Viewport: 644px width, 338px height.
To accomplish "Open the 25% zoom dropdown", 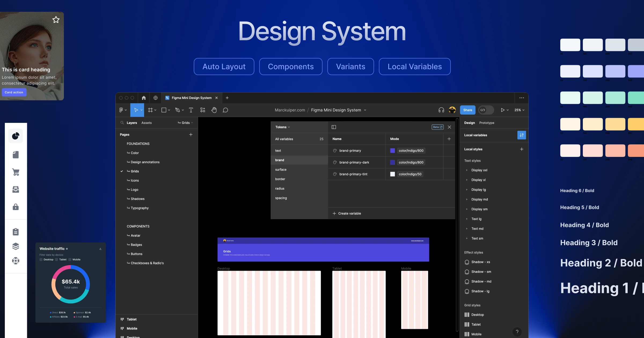I will coord(519,110).
